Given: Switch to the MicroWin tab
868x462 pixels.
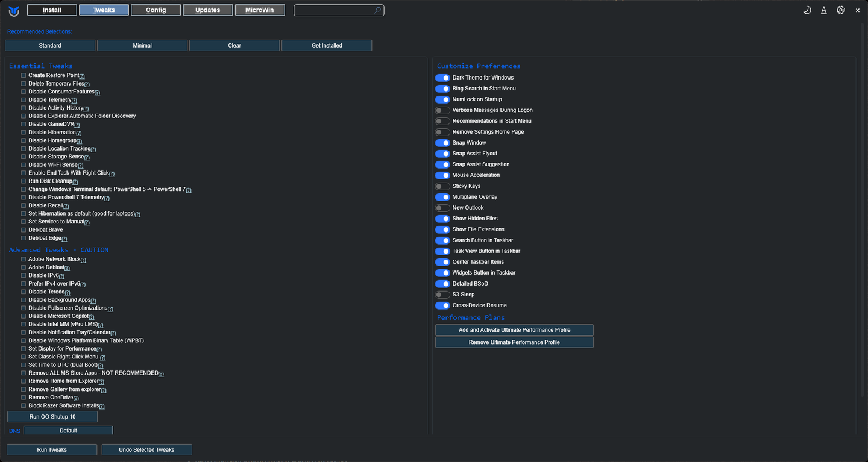Looking at the screenshot, I should point(260,10).
